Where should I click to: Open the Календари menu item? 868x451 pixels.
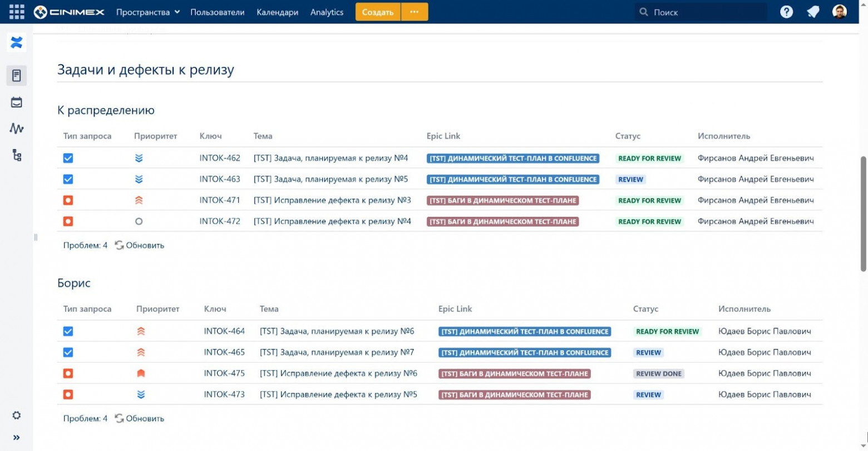pos(277,12)
